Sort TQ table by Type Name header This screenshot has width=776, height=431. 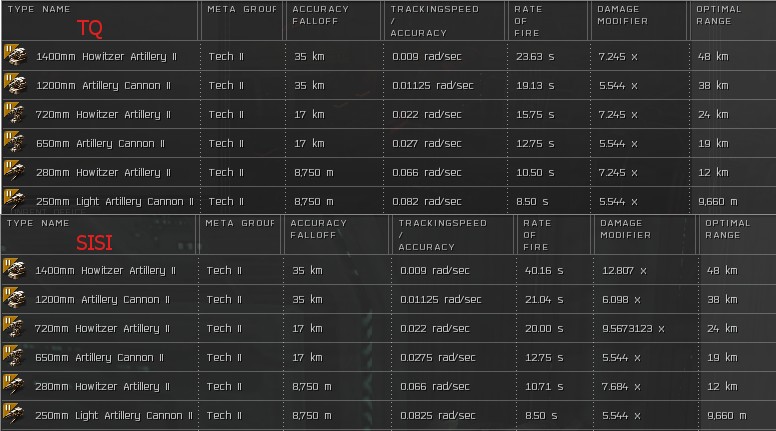(x=38, y=8)
